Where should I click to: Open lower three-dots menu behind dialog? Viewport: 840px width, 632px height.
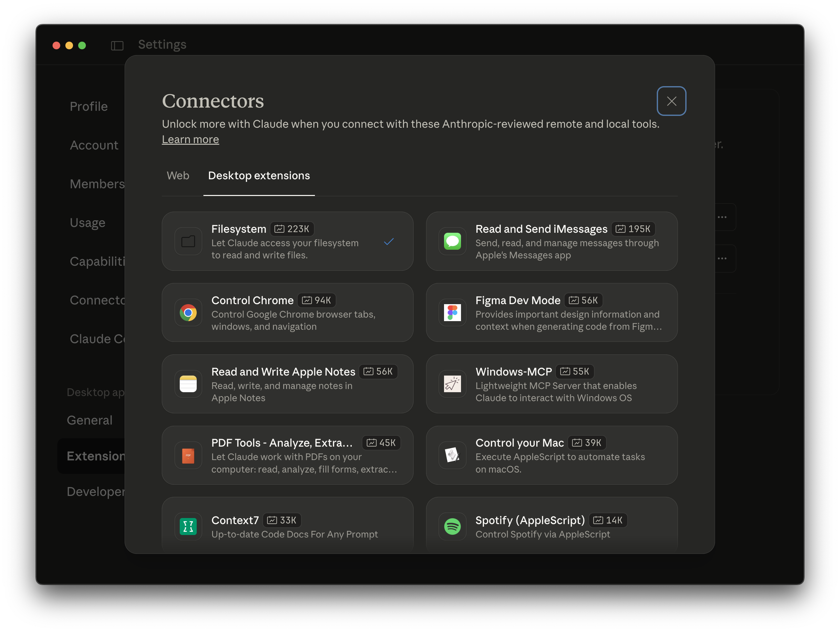[x=722, y=258]
